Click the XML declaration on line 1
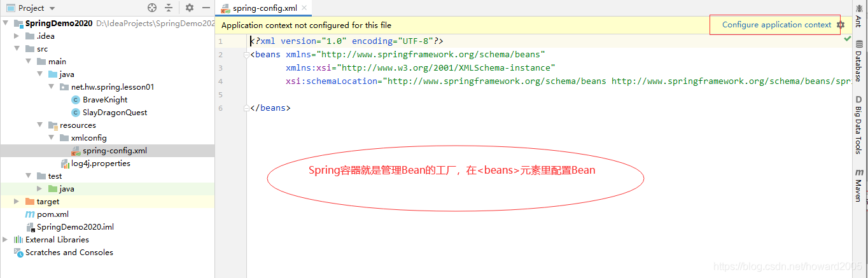 pos(346,41)
